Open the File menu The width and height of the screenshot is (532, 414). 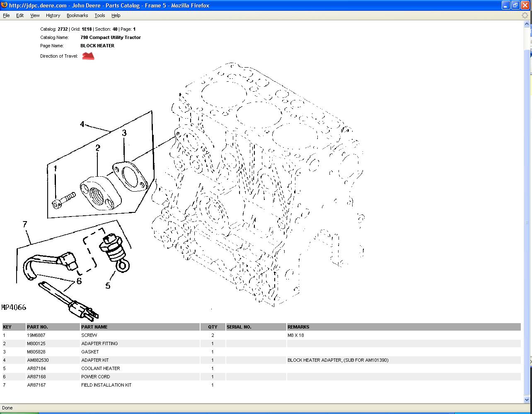(6, 15)
